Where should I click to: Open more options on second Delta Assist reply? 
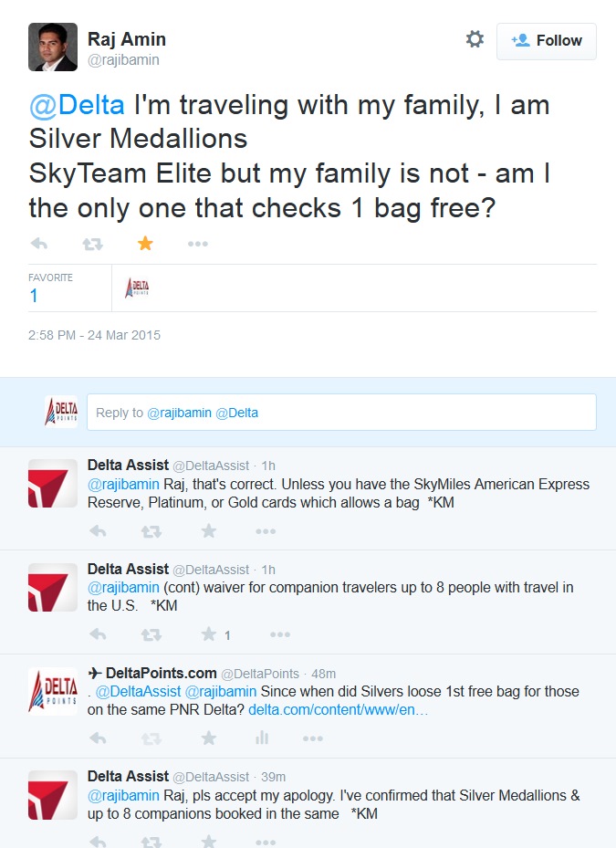click(280, 634)
